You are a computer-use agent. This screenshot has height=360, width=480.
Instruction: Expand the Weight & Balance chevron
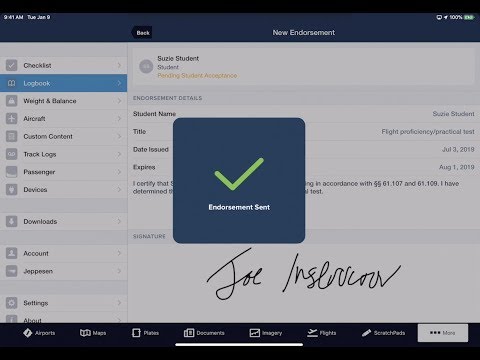(x=119, y=101)
